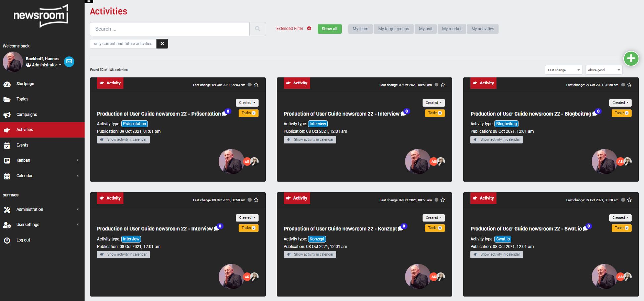Star the Swat.io activity card
This screenshot has width=644, height=301.
tap(629, 200)
